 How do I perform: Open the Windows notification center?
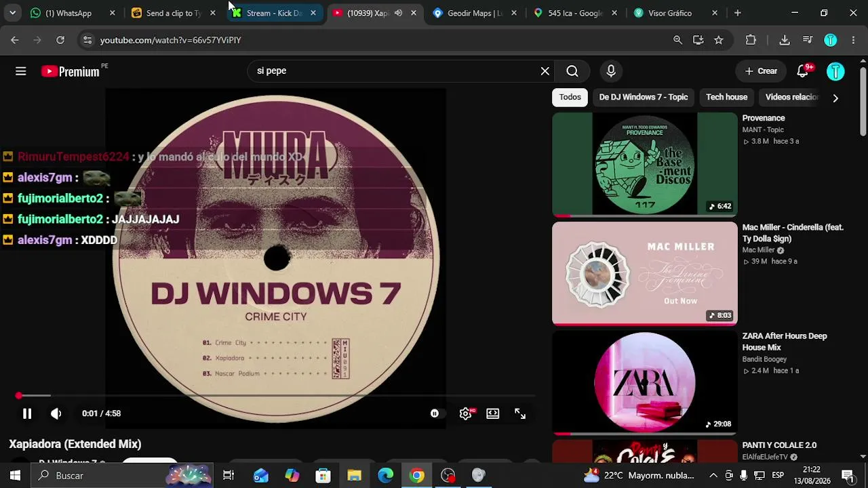tap(848, 476)
